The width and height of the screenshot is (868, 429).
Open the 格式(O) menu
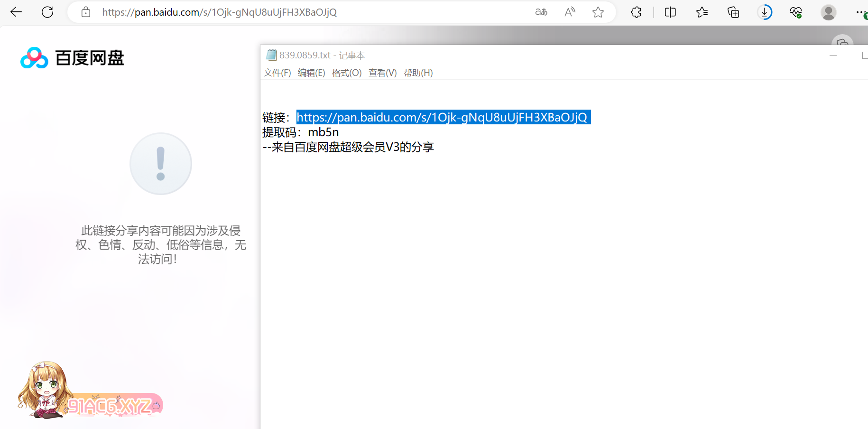coord(347,73)
